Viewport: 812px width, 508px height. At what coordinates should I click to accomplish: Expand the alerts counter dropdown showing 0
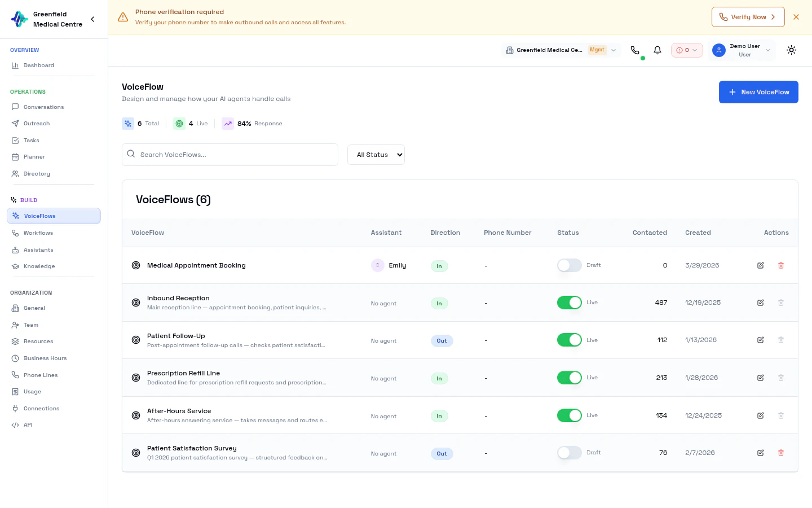[x=687, y=50]
